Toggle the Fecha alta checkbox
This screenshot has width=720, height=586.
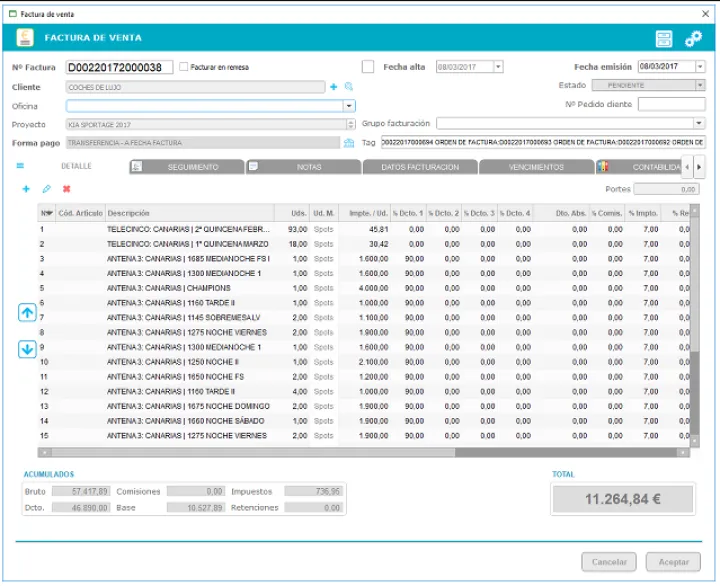[x=368, y=67]
